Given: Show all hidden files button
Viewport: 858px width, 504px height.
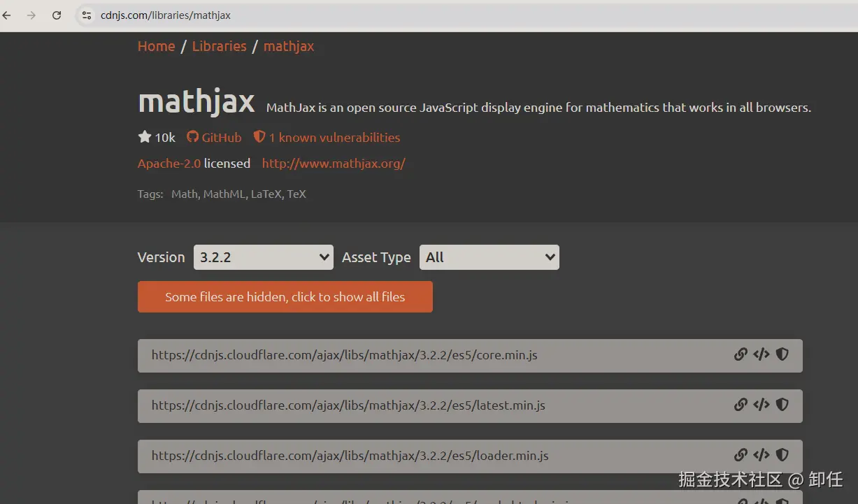Looking at the screenshot, I should click(285, 297).
